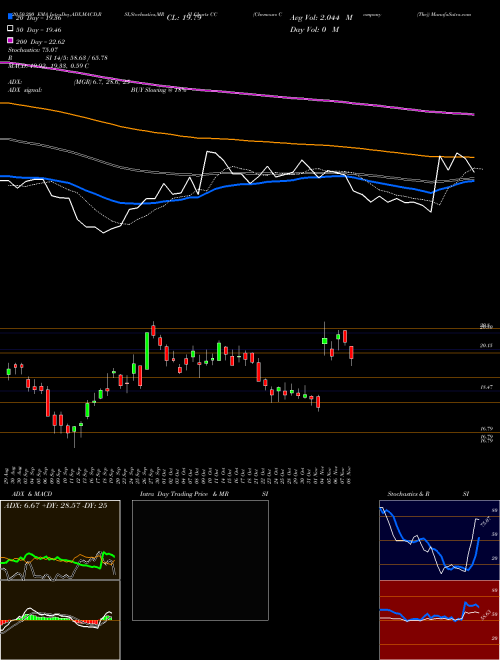The width and height of the screenshot is (500, 660).
Task: Select the 'SI 14/3: 58.63 / 63.78' reading
Action: point(77,58)
